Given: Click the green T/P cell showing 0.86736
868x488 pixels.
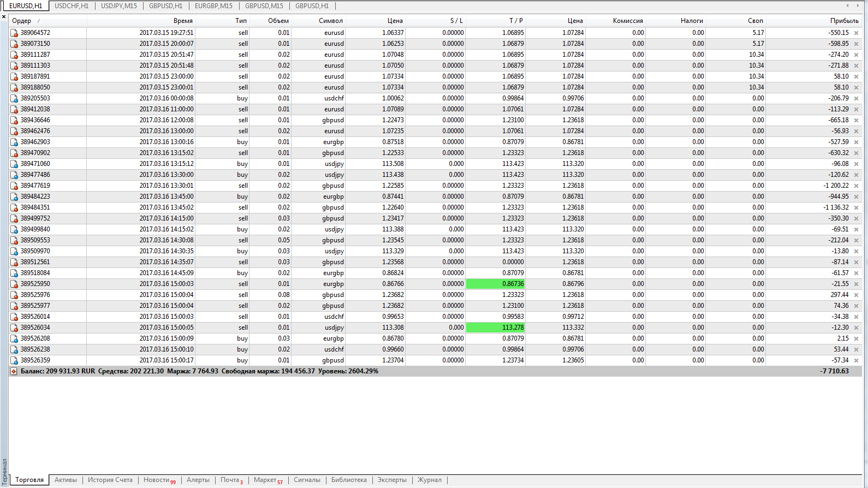Looking at the screenshot, I should click(x=495, y=284).
